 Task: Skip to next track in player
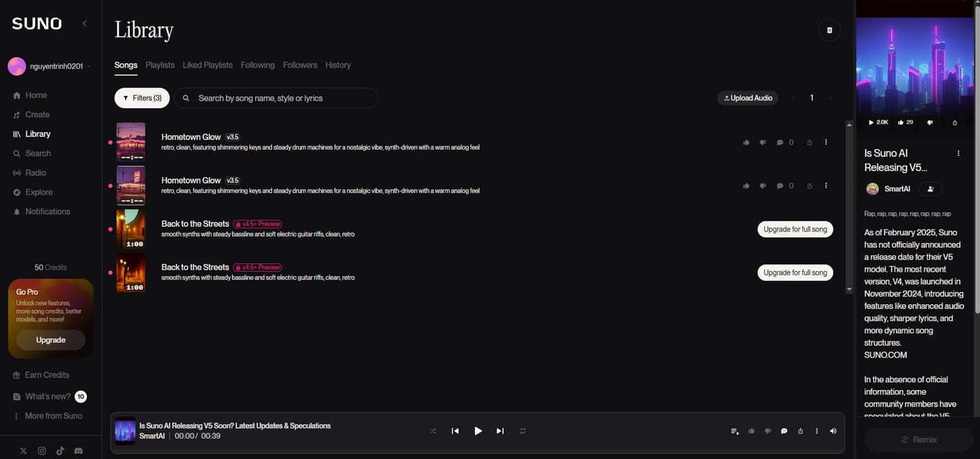click(x=500, y=431)
